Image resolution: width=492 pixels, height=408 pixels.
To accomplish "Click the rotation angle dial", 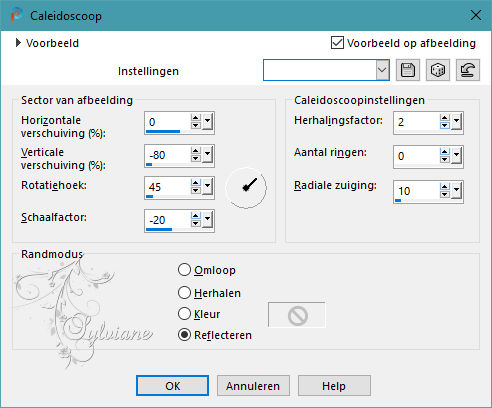I will pos(246,188).
